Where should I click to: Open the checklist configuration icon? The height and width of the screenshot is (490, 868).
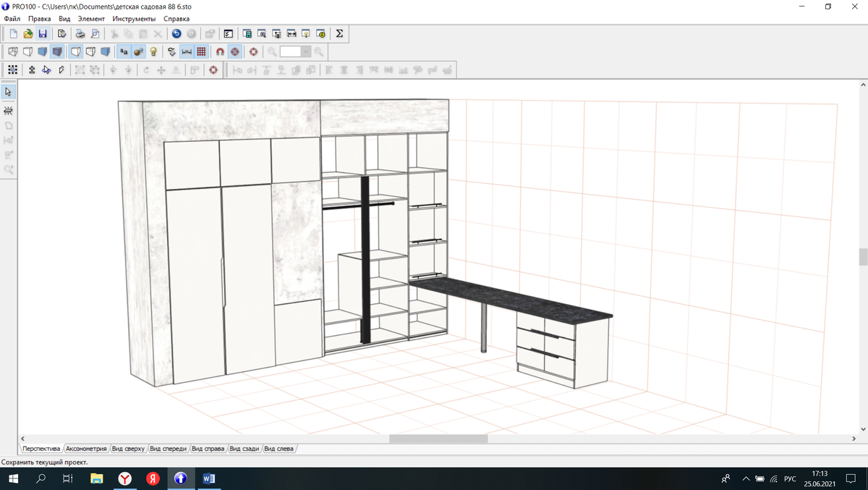[x=229, y=33]
